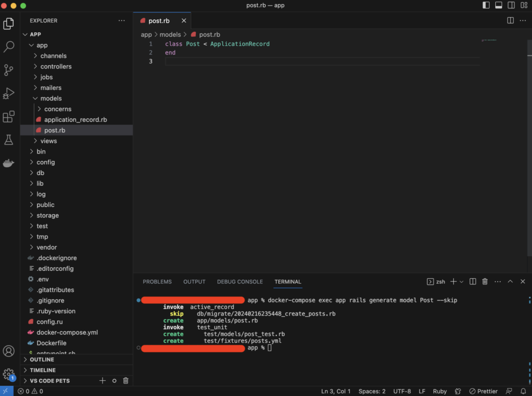Toggle the bottom panel layout button

499,5
